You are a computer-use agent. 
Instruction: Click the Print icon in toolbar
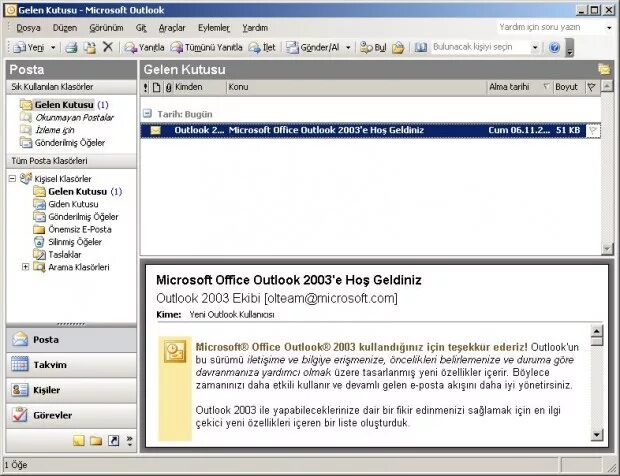pyautogui.click(x=72, y=47)
